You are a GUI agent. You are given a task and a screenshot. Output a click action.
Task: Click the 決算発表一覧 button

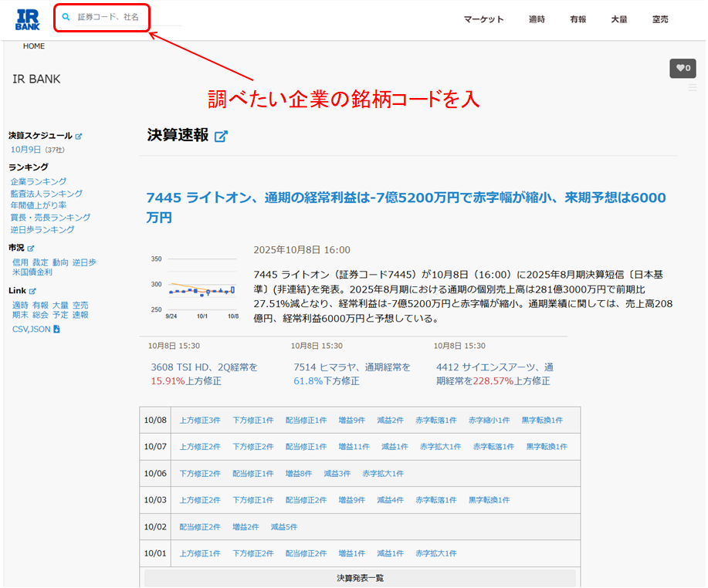tap(360, 578)
